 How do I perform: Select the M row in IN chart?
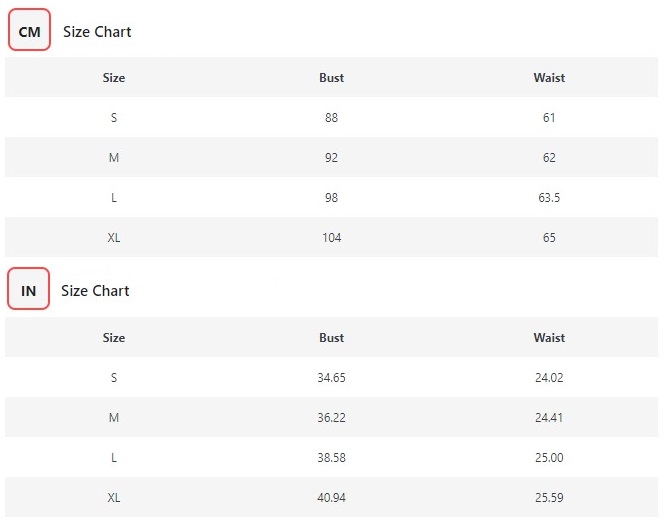click(332, 417)
